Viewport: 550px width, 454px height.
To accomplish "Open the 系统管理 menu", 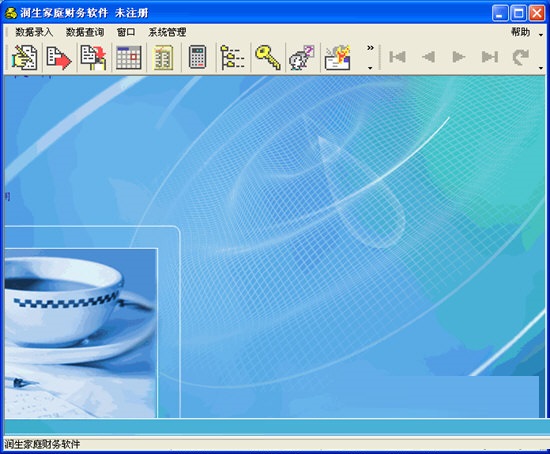I will point(167,32).
